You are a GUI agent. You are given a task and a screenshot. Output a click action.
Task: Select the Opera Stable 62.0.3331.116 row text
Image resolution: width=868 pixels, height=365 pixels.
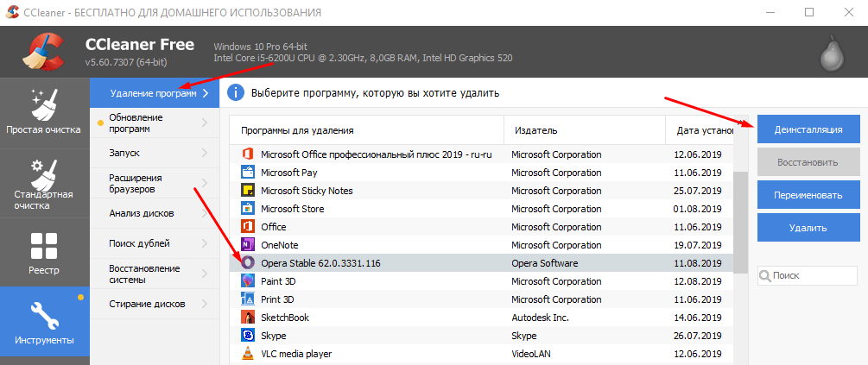click(320, 263)
